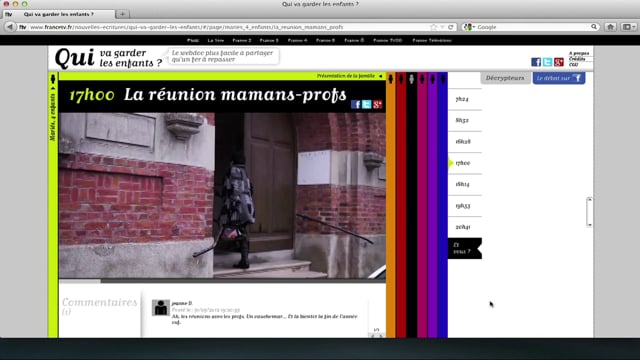Viewport: 640px width, 360px height.
Task: Click the person icon on the lime-green strip
Action: [x=53, y=79]
